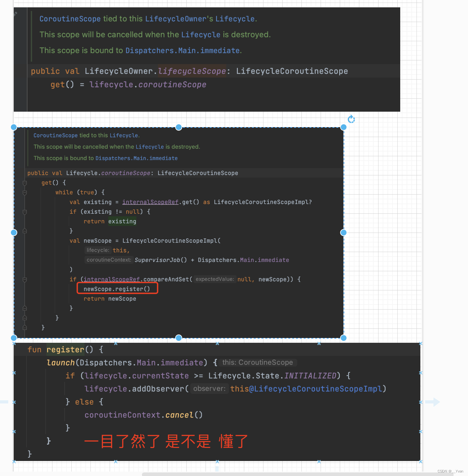Click the horizontal scrollbar at the canvas bottom
Screen dimensions: 468x476
point(298,474)
